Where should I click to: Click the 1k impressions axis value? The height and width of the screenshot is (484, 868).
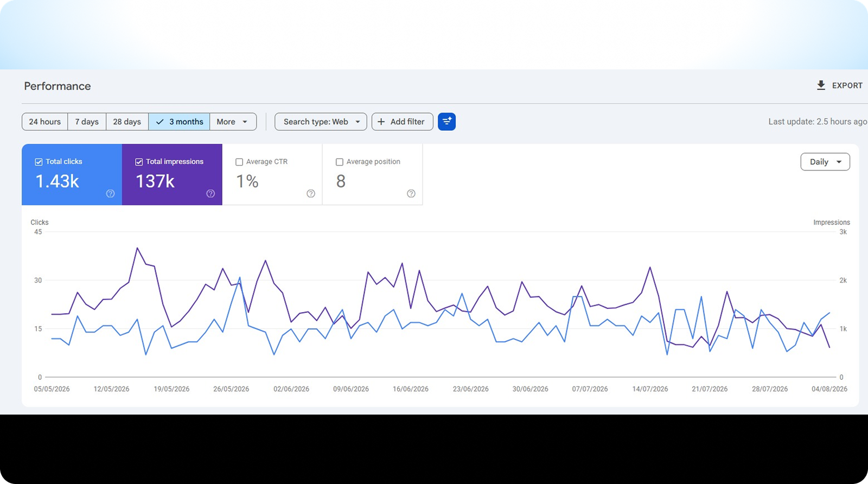(x=843, y=329)
